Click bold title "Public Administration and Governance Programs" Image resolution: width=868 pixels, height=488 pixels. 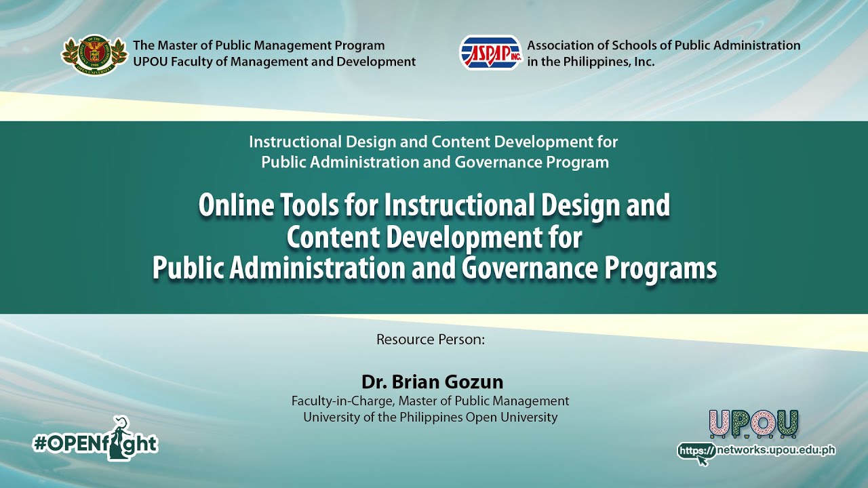pos(434,268)
